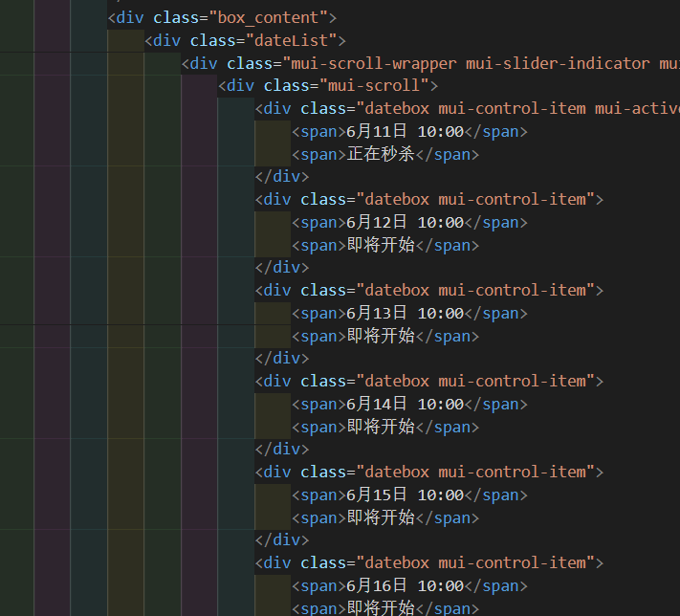Click the box_content class value
680x616 pixels.
tap(268, 18)
